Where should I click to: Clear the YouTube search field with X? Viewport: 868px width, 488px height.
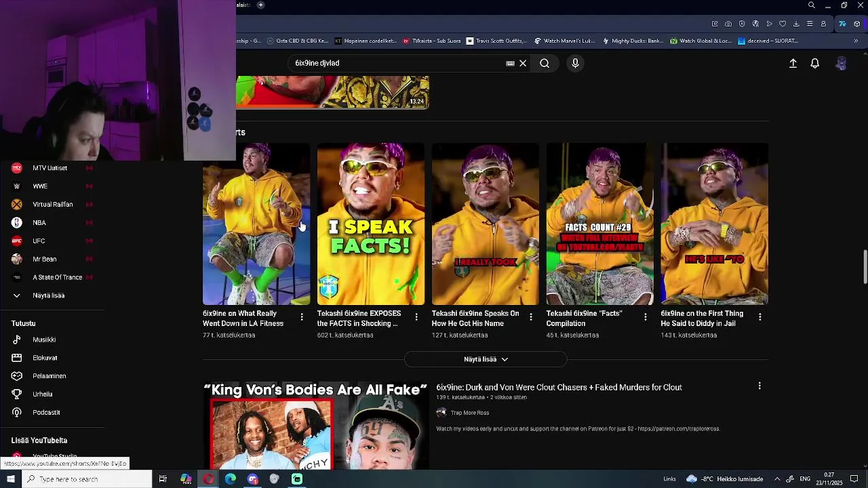pos(523,63)
